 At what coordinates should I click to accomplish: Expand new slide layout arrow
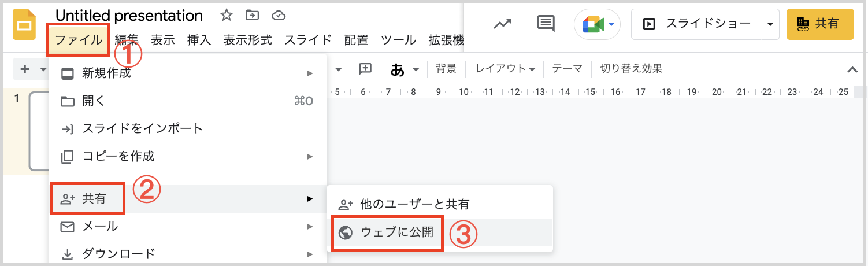pyautogui.click(x=43, y=69)
